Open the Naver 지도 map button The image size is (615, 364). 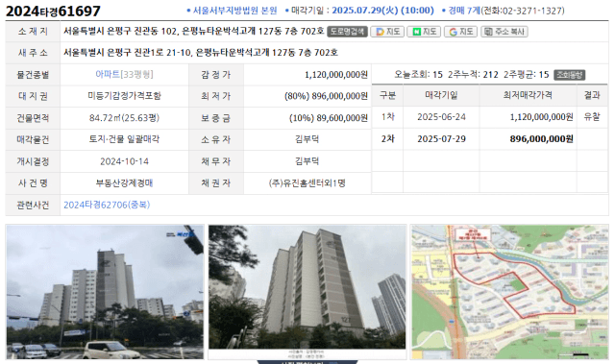(424, 32)
